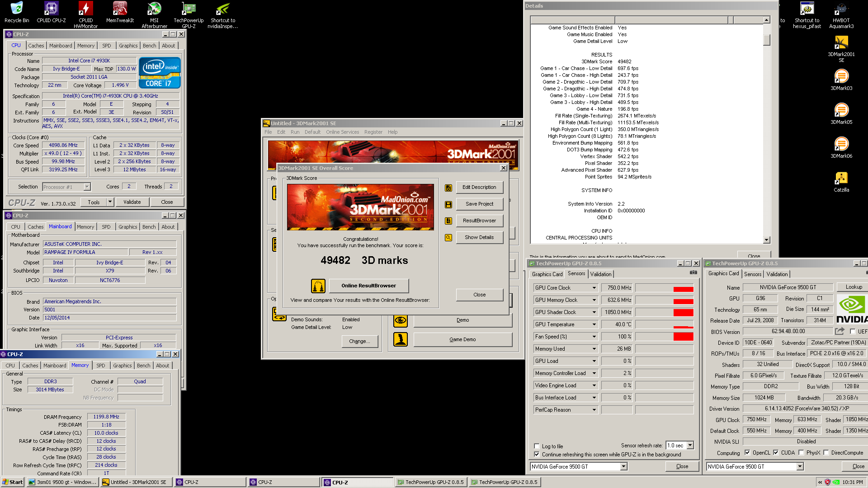Toggle the UEFI checkbox in GPU-Z
The height and width of the screenshot is (488, 868).
click(x=853, y=331)
